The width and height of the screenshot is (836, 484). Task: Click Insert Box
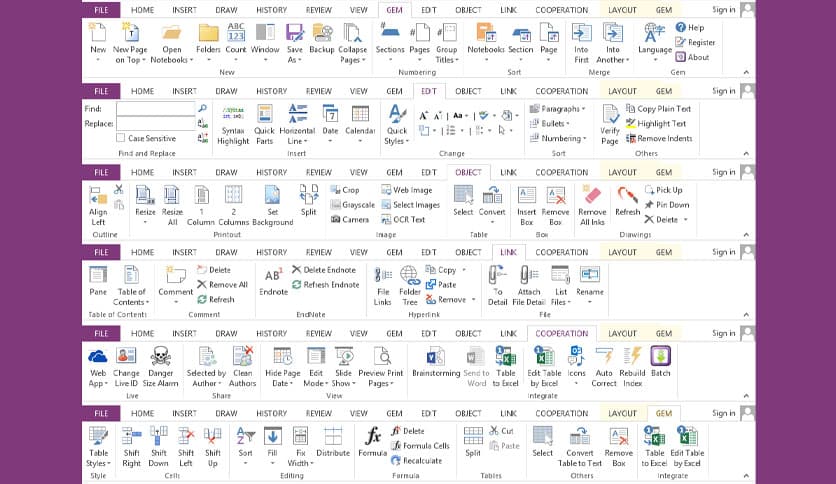[x=527, y=205]
